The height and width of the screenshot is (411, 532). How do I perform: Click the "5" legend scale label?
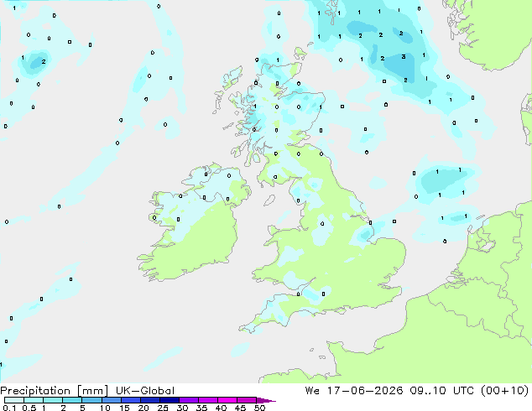pos(82,408)
